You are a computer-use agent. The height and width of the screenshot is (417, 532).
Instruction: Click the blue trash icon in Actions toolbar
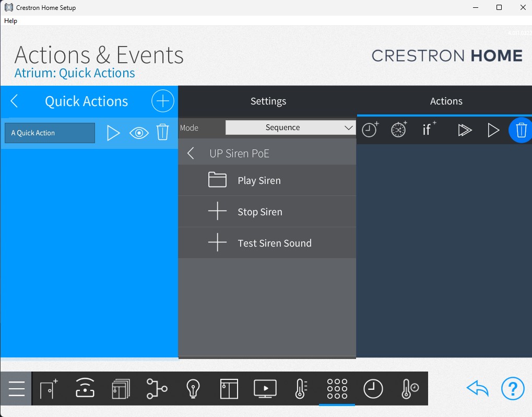pos(521,130)
